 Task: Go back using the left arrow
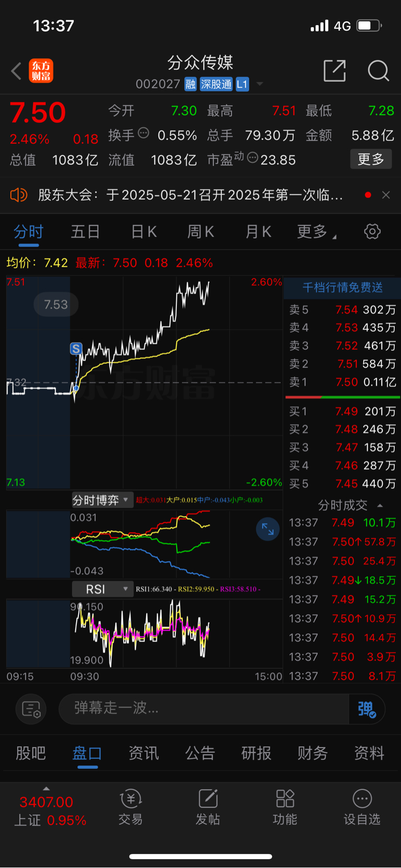click(17, 71)
